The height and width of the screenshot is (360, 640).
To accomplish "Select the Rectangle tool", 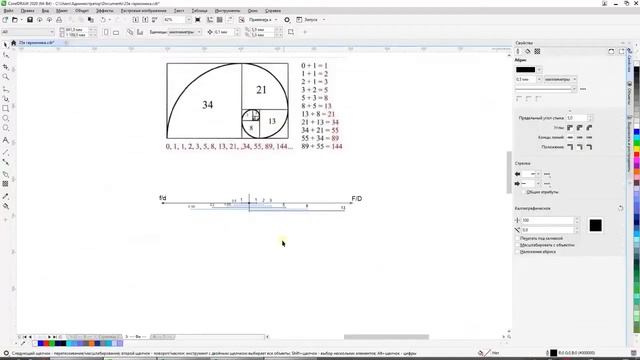I will point(6,109).
